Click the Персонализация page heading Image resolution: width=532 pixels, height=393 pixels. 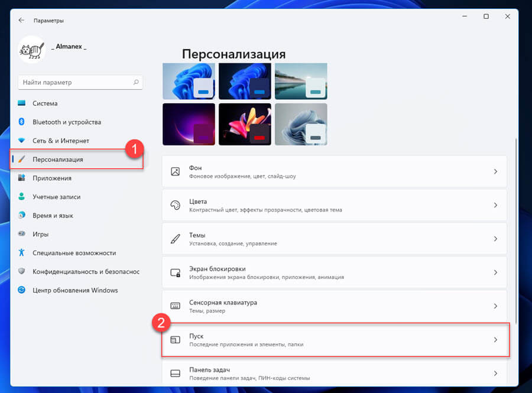point(233,54)
